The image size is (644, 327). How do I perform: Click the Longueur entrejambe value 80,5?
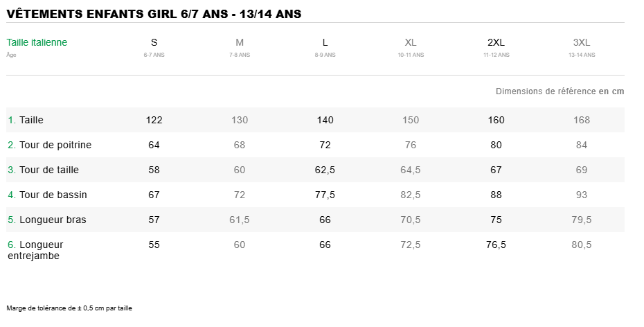(x=582, y=245)
